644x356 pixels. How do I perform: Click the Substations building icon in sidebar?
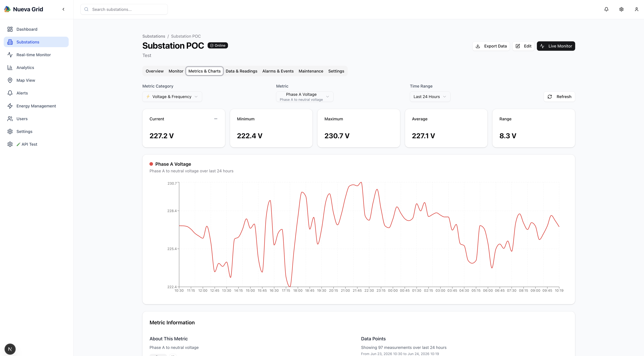(x=10, y=42)
